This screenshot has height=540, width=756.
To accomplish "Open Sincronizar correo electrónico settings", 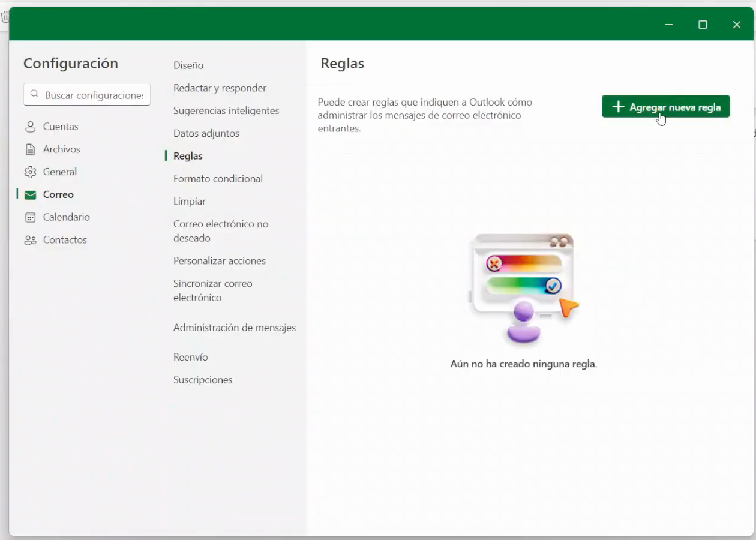I will [212, 290].
